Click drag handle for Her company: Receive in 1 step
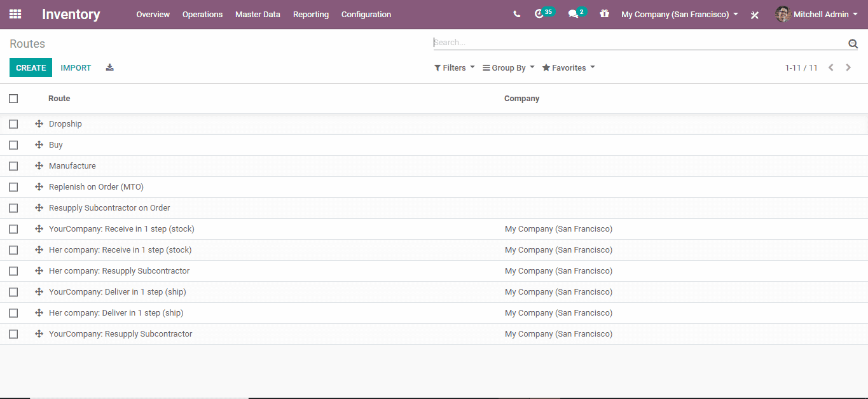Viewport: 868px width, 399px height. coord(39,250)
